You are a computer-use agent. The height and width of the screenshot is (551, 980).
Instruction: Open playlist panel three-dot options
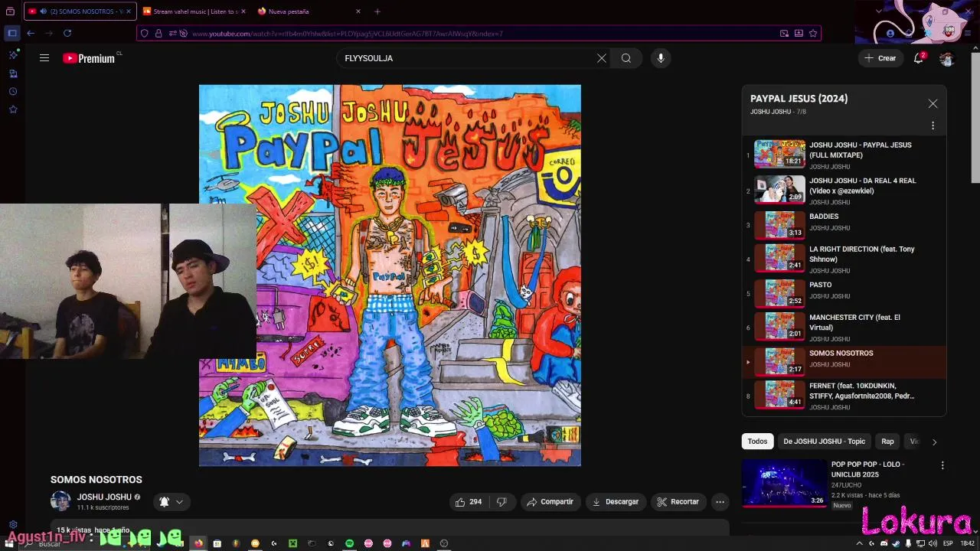coord(933,126)
